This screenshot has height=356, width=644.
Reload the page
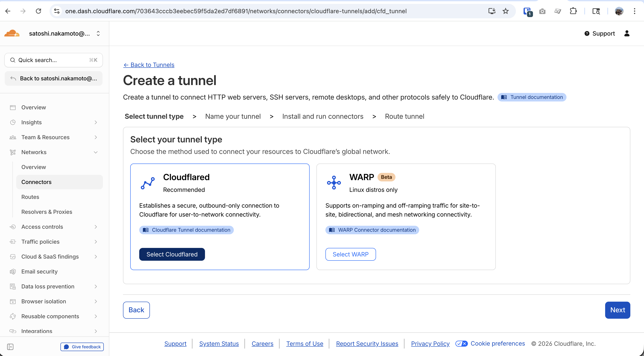(38, 11)
